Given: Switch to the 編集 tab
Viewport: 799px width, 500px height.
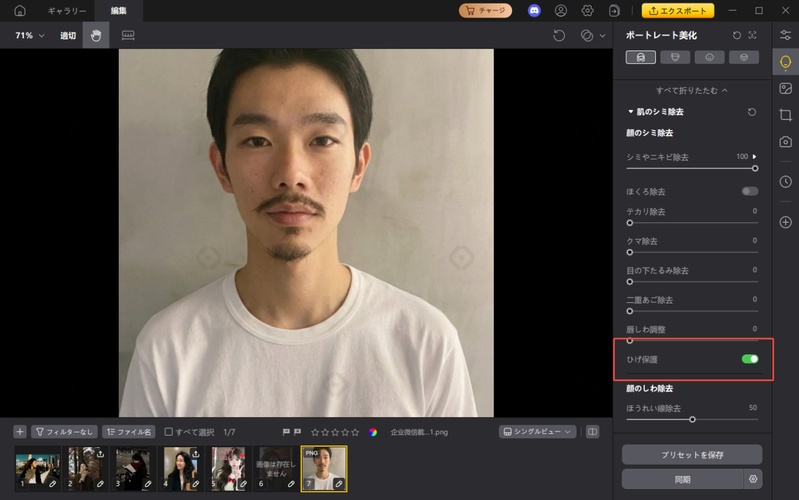Looking at the screenshot, I should click(119, 11).
